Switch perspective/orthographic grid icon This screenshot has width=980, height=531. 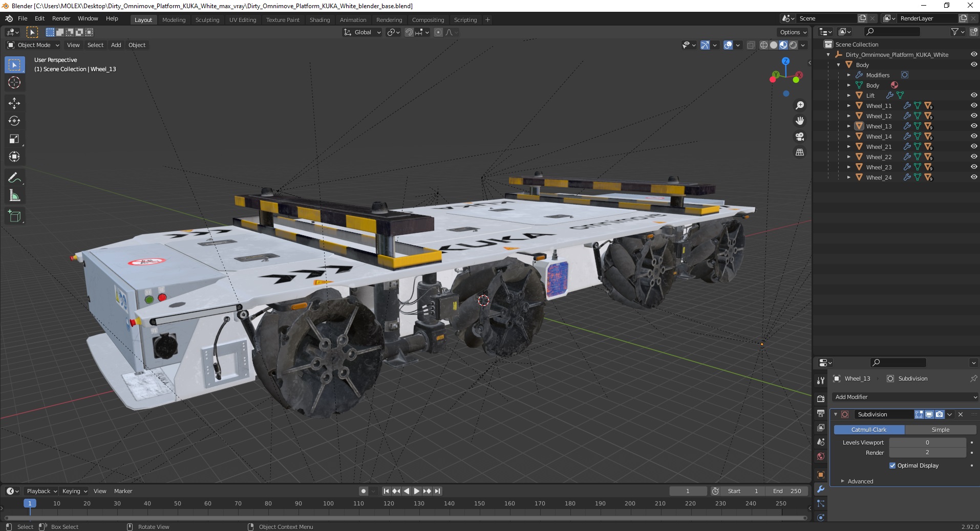(x=799, y=152)
